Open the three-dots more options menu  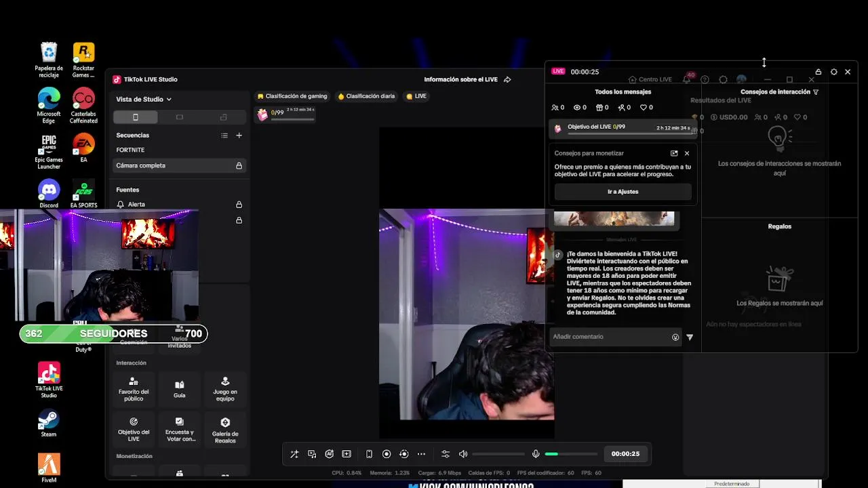(x=421, y=454)
